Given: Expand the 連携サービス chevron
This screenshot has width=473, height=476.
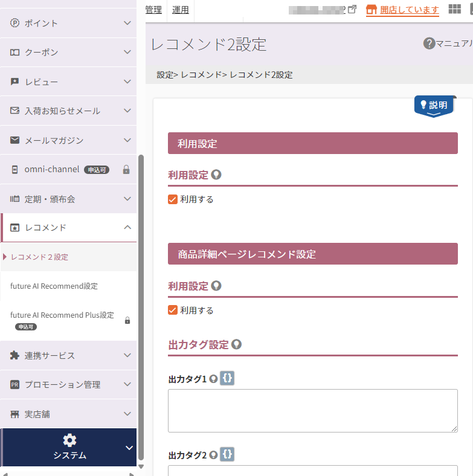Looking at the screenshot, I should click(127, 355).
